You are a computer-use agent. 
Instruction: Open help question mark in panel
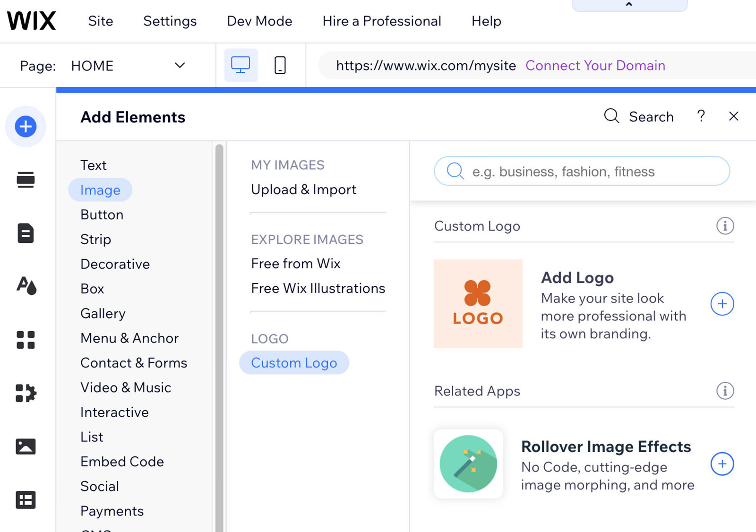(701, 116)
